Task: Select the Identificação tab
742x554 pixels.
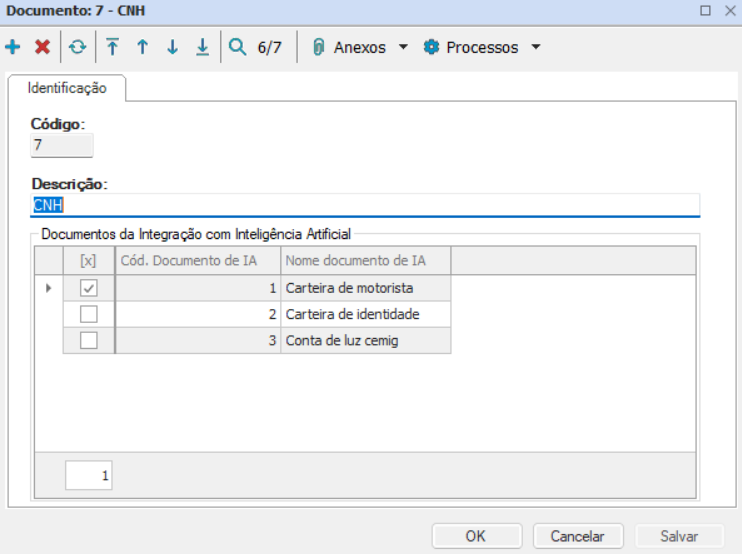Action: tap(67, 88)
